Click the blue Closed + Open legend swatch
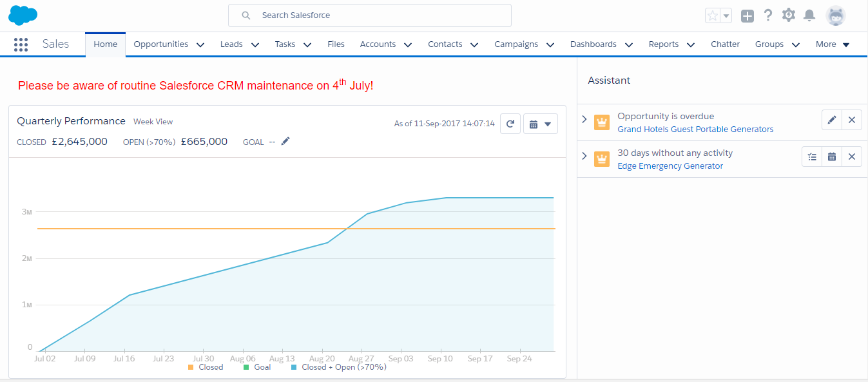Image resolution: width=868 pixels, height=382 pixels. 294,367
